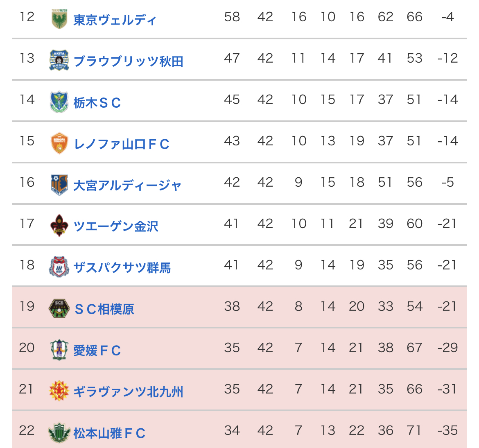Viewport: 479px width, 448px height.
Task: Open the レノファ山口ＦＣ team link
Action: 121,144
